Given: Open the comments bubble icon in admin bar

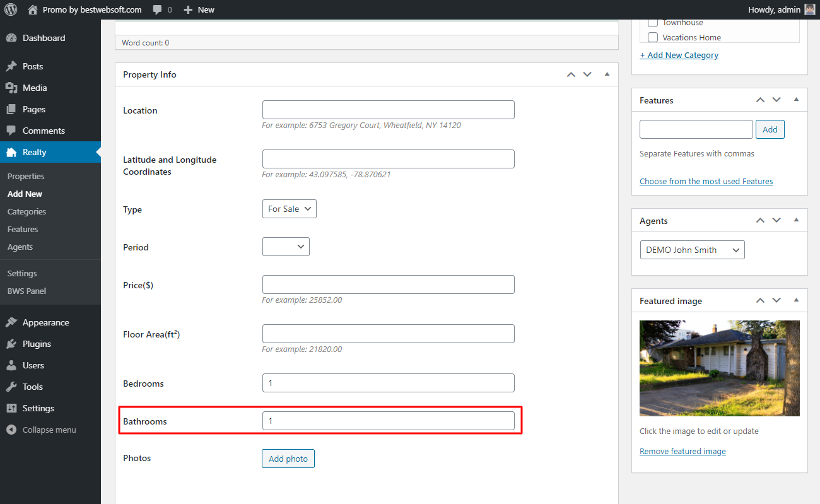Looking at the screenshot, I should 158,9.
